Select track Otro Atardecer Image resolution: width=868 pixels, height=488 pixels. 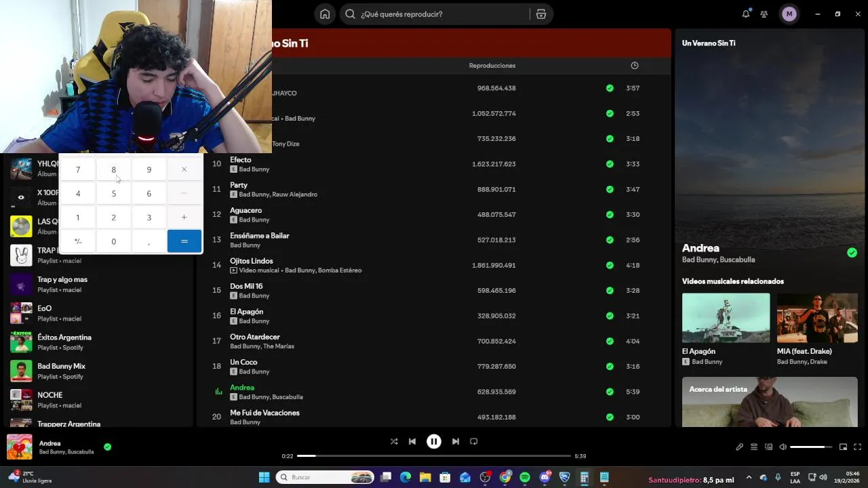coord(255,337)
